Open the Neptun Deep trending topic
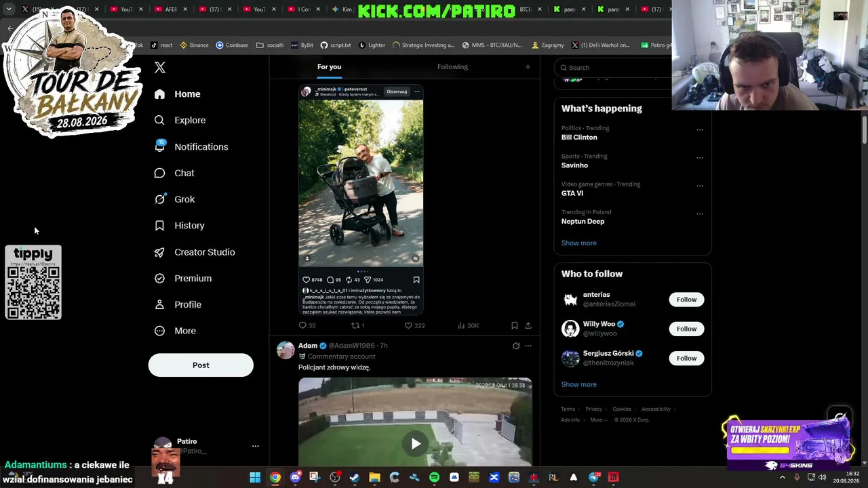 click(x=583, y=222)
